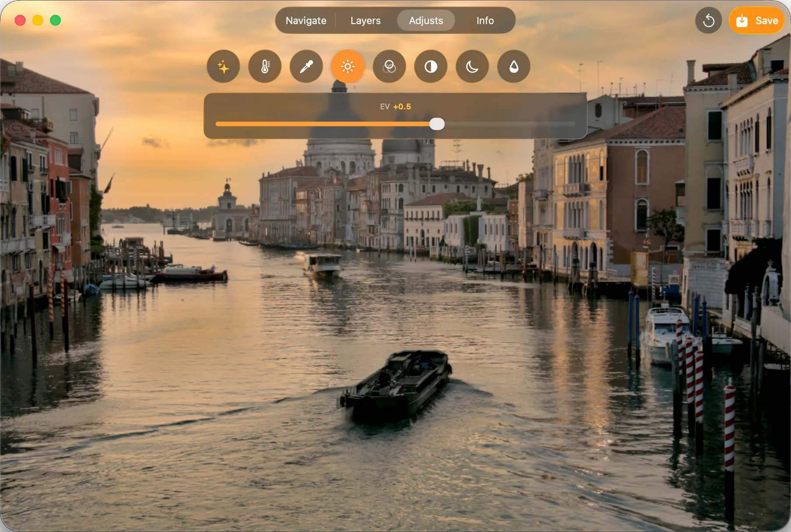Open the overlapping circles color adjustment
Viewport: 791px width, 532px height.
pos(389,67)
